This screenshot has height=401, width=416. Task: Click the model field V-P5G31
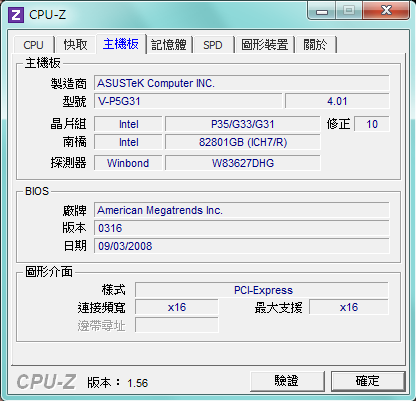pos(188,101)
